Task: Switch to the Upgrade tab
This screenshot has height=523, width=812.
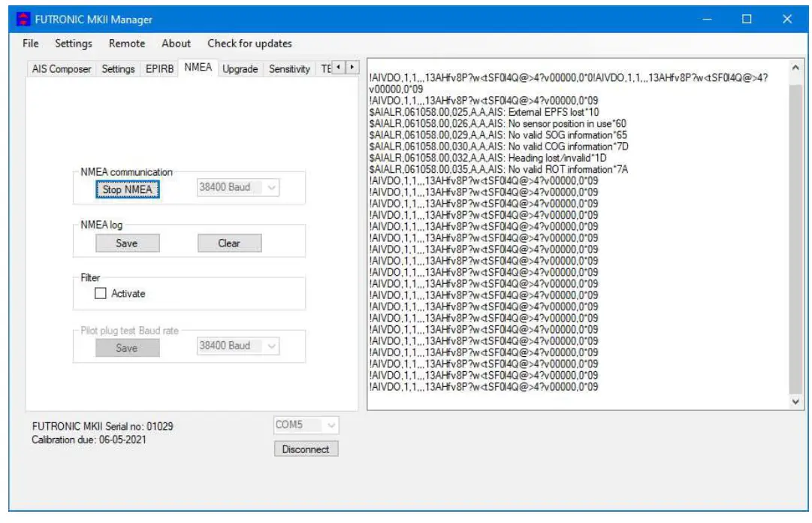Action: [240, 69]
